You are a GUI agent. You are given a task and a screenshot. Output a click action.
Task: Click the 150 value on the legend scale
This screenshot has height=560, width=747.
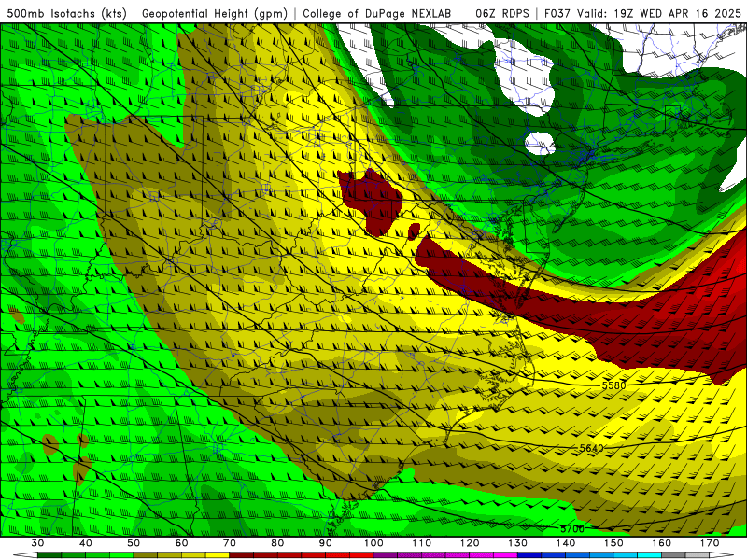[613, 543]
